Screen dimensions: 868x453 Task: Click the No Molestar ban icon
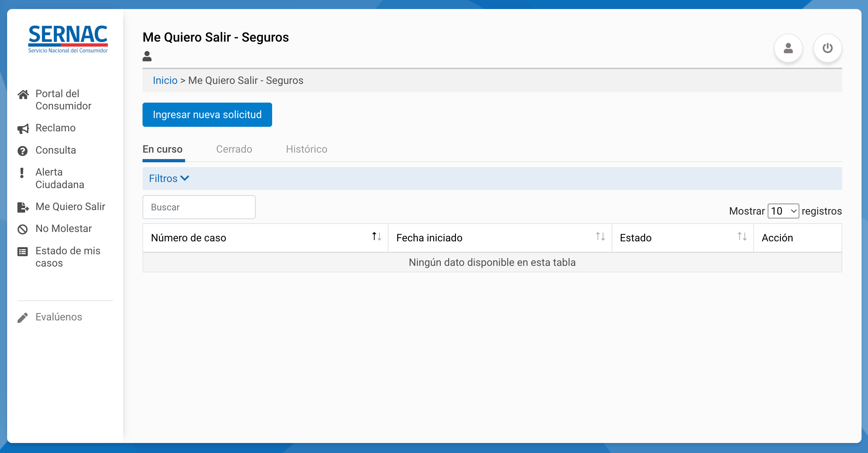point(23,229)
